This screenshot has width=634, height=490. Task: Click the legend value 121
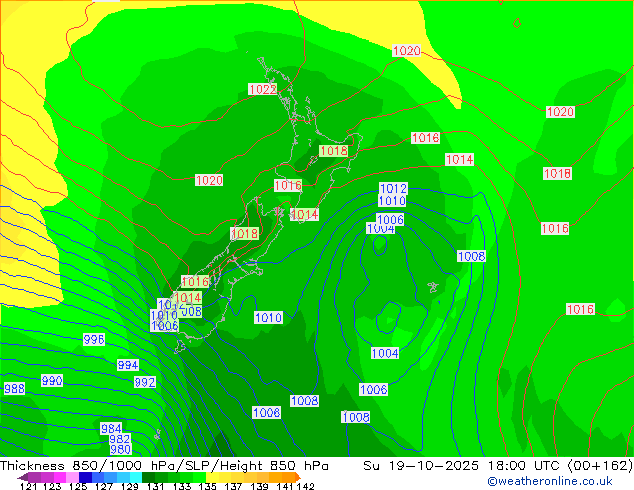29,486
